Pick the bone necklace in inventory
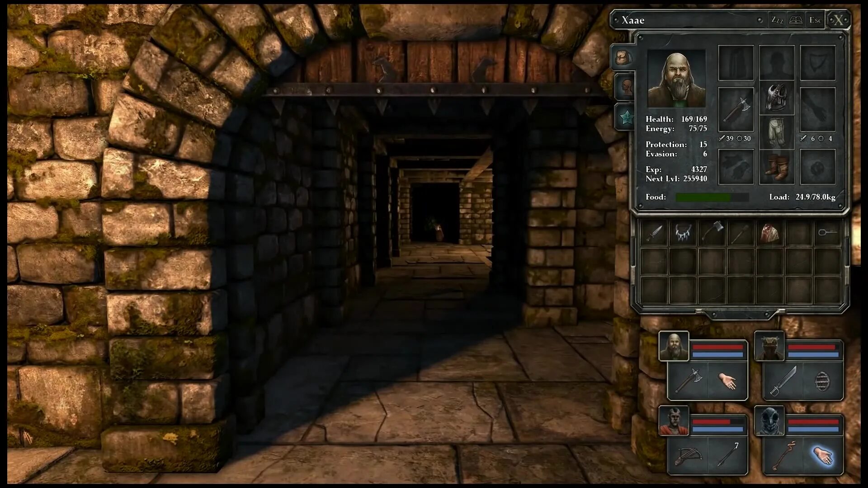The width and height of the screenshot is (868, 488). [683, 233]
